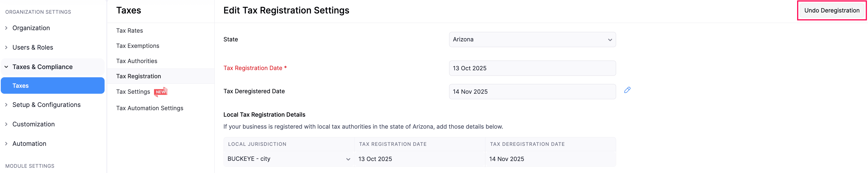Select Taxes in the sidebar
Image resolution: width=868 pixels, height=173 pixels.
[21, 86]
